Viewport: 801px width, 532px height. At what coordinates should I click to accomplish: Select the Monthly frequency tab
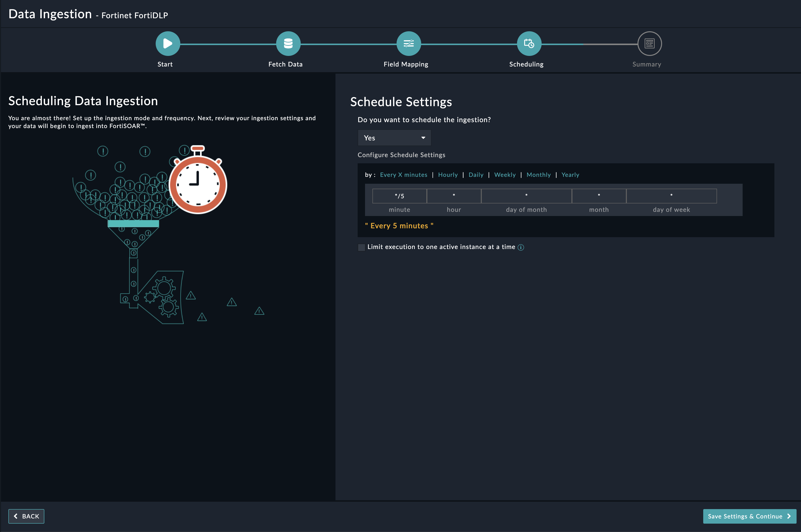(539, 175)
